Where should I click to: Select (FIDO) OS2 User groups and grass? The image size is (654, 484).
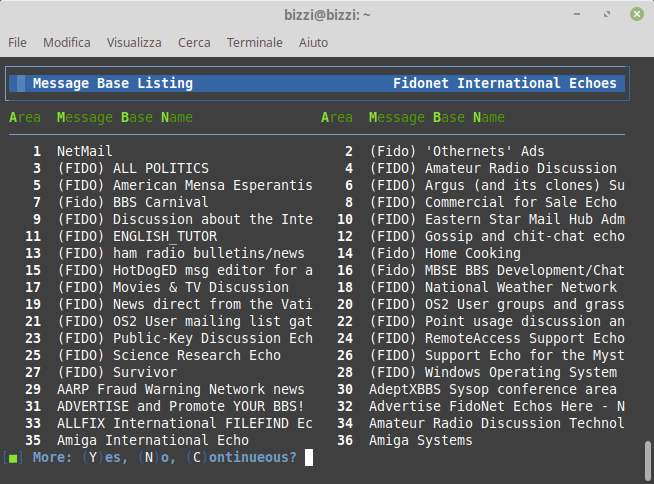[497, 305]
